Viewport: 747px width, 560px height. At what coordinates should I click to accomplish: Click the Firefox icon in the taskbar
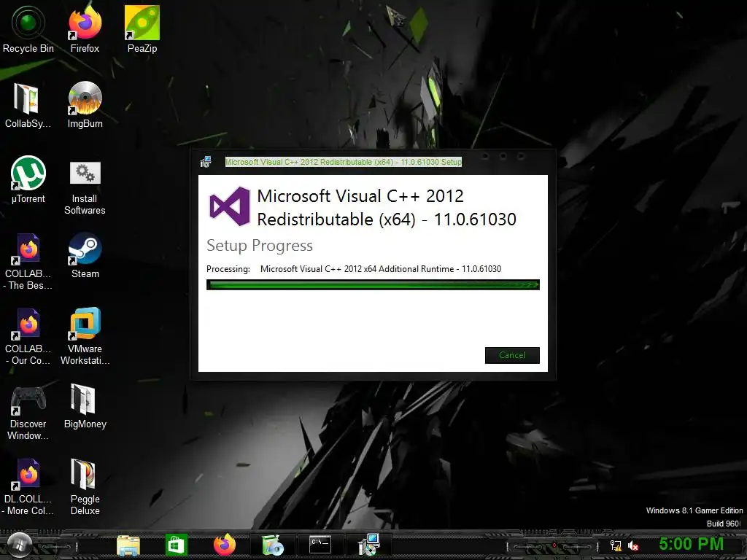225,544
